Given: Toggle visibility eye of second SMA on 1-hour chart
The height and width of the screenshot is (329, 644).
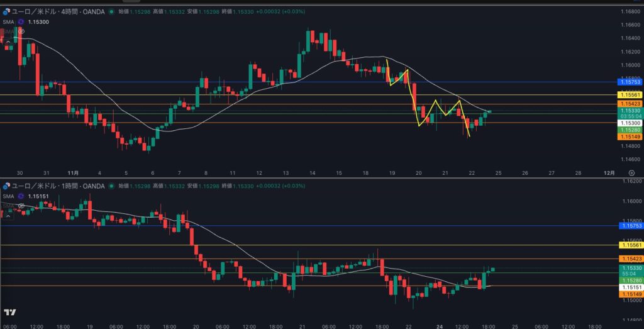Looking at the screenshot, I should click(21, 205).
